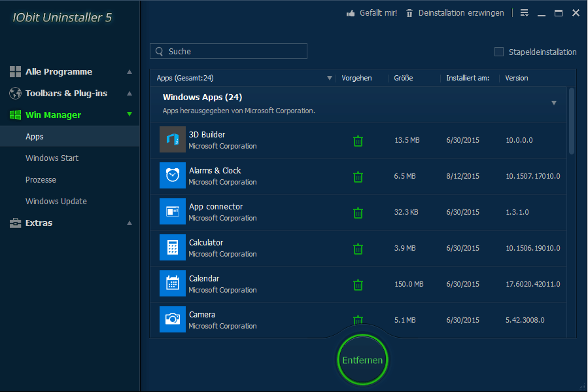Expand Alle Programme with its arrow
588x392 pixels.
[x=130, y=71]
